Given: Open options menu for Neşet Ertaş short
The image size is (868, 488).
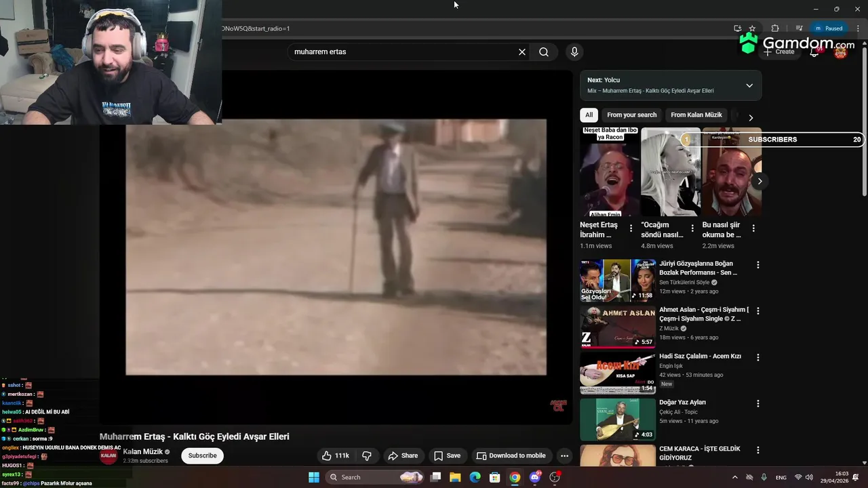Looking at the screenshot, I should pos(631,228).
